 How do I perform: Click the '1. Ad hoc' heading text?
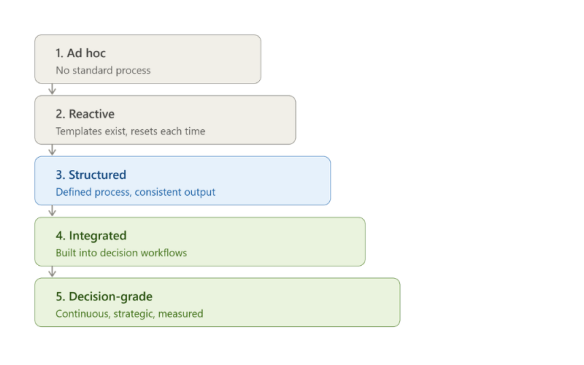pyautogui.click(x=80, y=53)
